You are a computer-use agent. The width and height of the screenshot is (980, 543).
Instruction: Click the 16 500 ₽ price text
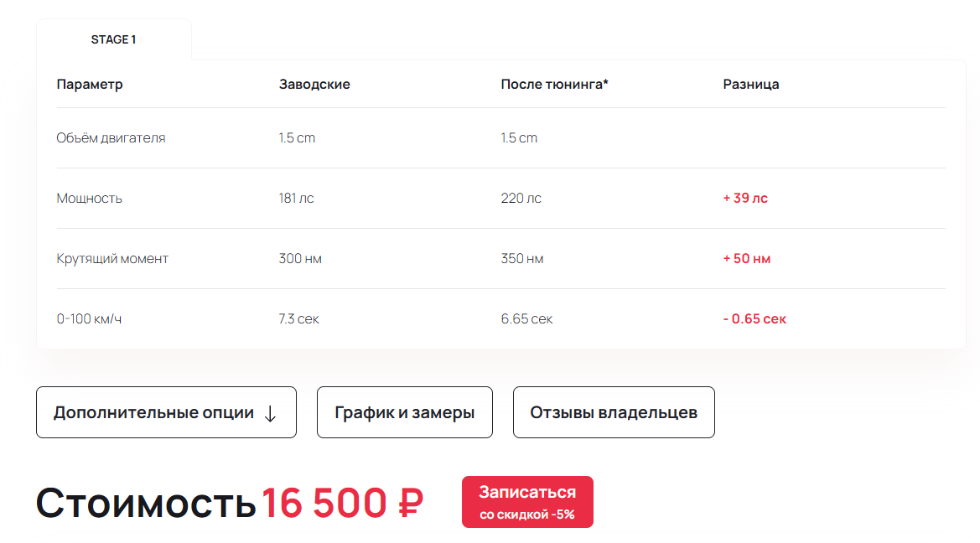(343, 503)
